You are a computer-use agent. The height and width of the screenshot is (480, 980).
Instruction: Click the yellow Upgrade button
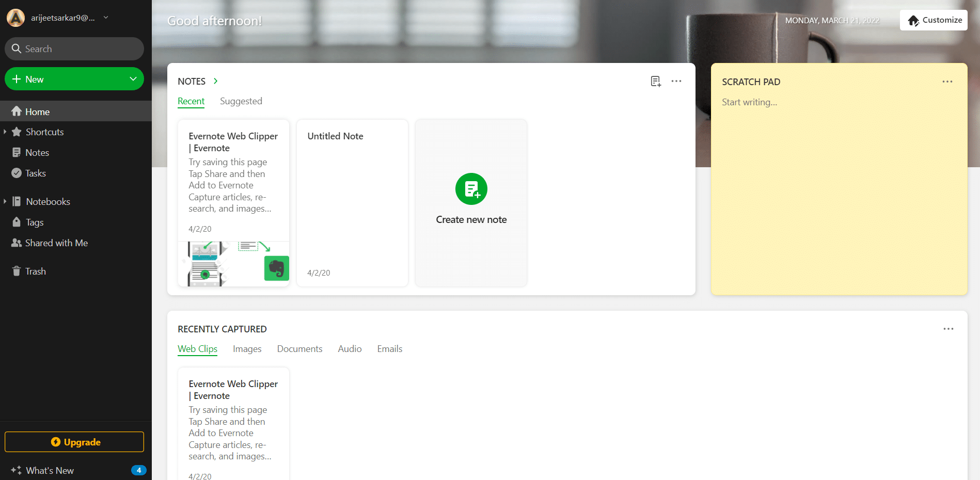click(x=74, y=442)
